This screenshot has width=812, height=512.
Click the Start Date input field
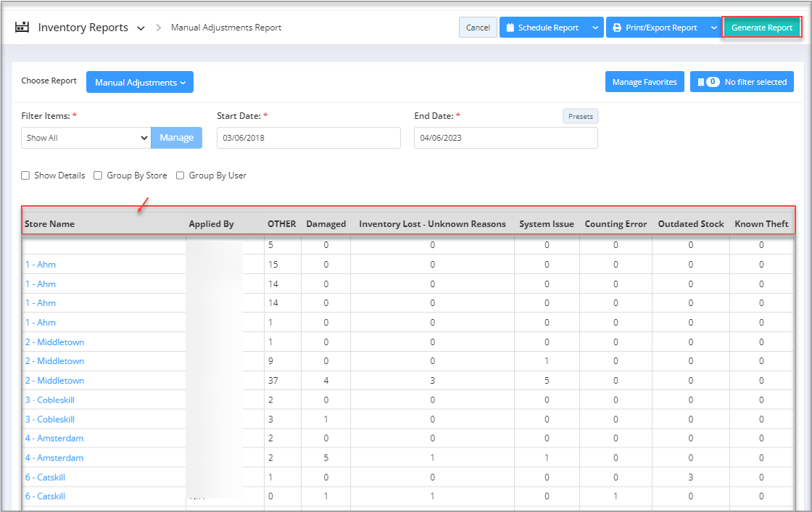tap(309, 138)
